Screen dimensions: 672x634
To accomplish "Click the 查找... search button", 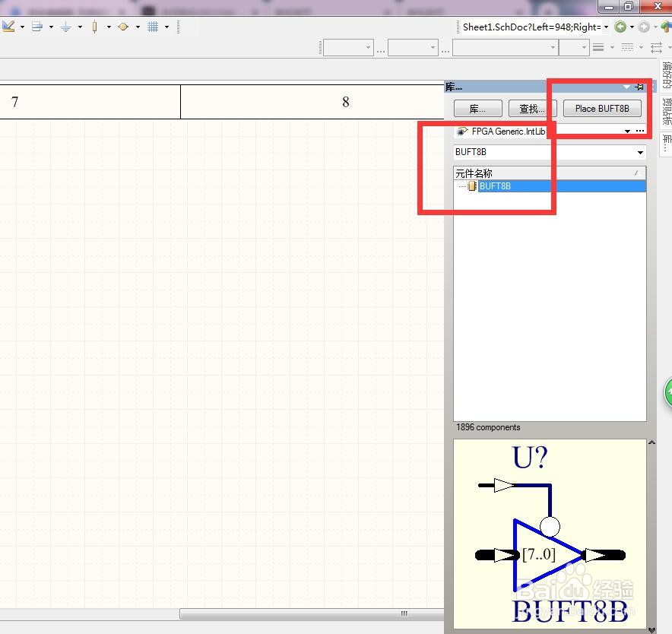I will [532, 109].
